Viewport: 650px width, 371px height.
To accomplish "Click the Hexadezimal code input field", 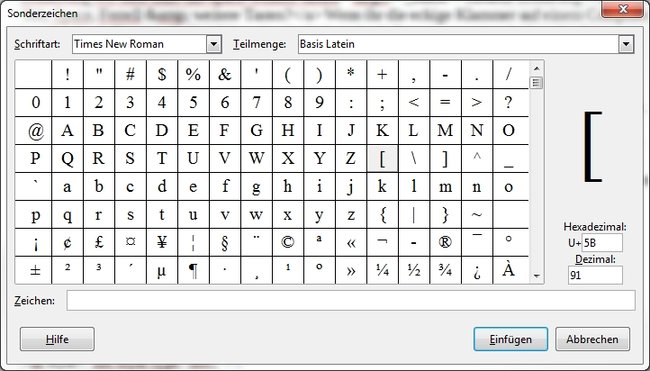I will [x=602, y=242].
